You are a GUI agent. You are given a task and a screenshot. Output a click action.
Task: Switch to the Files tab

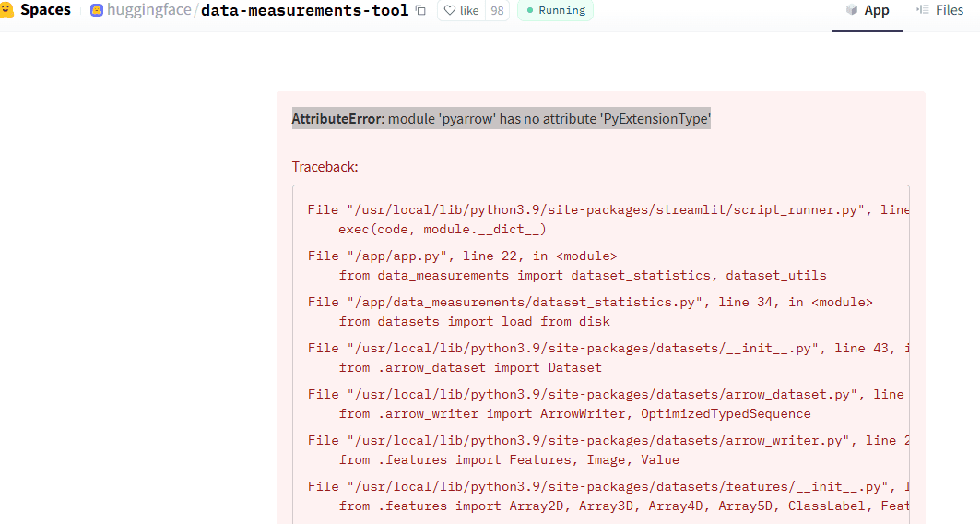click(940, 11)
